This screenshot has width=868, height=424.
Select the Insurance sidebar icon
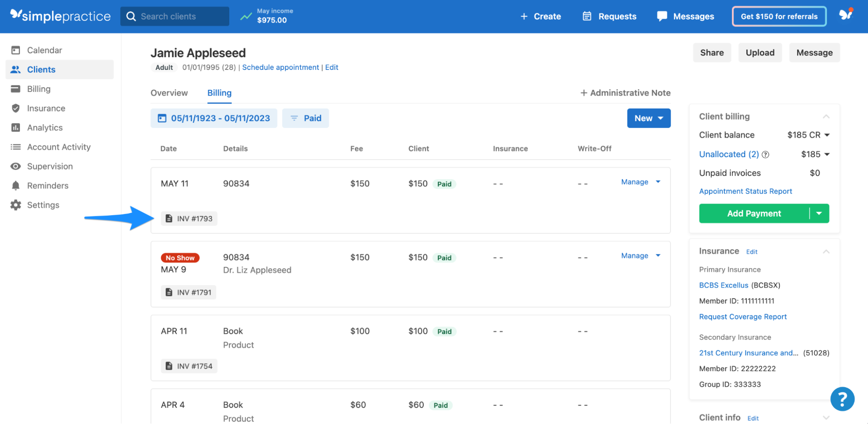click(x=16, y=108)
